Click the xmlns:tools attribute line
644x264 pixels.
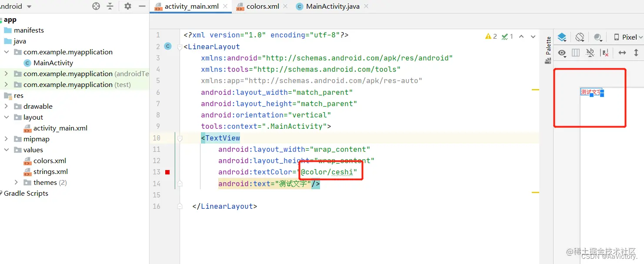coord(300,69)
